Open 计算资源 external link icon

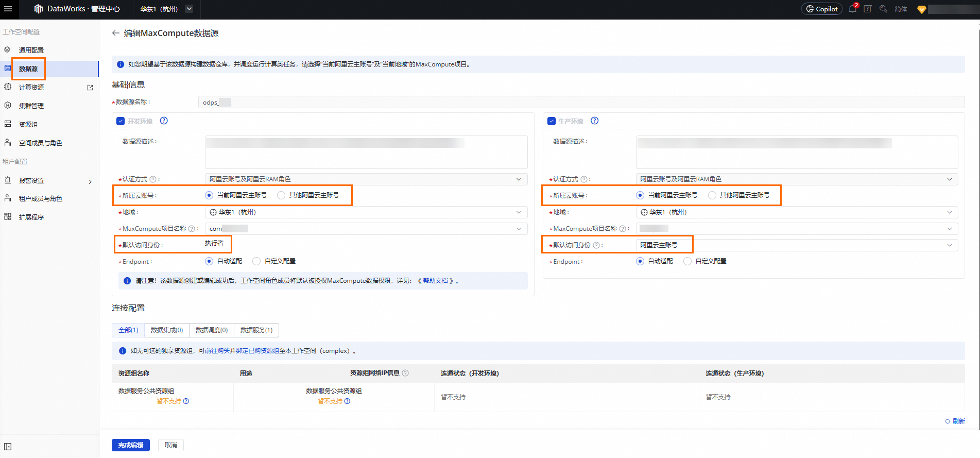(90, 88)
